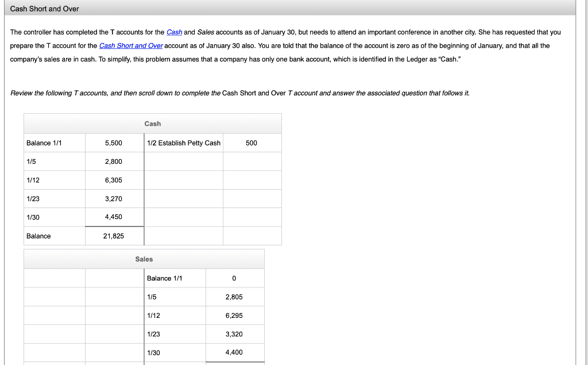
Task: Click the 1/12 date in the Cash table
Action: 33,180
